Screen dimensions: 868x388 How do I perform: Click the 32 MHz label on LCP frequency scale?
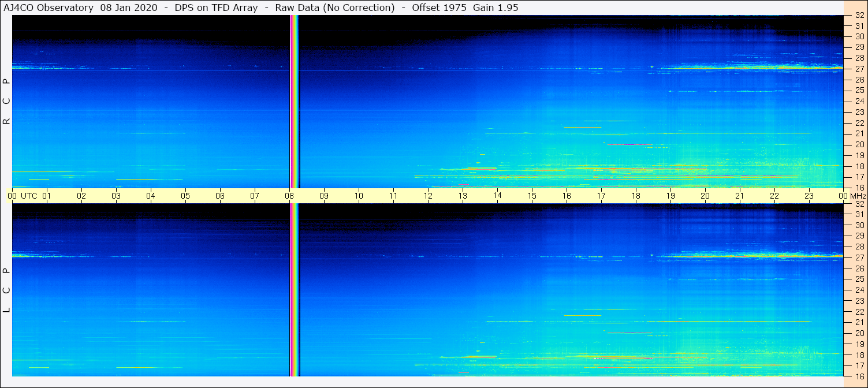point(859,204)
